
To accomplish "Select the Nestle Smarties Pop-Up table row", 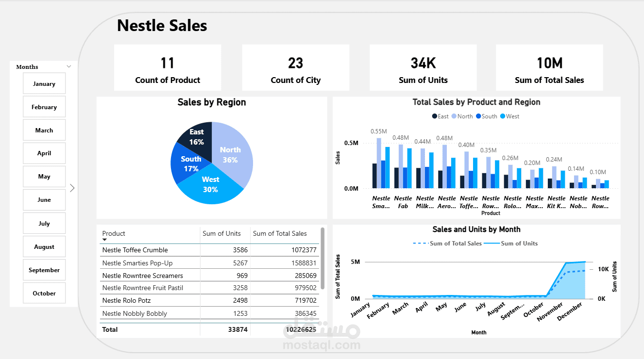I will coord(210,263).
